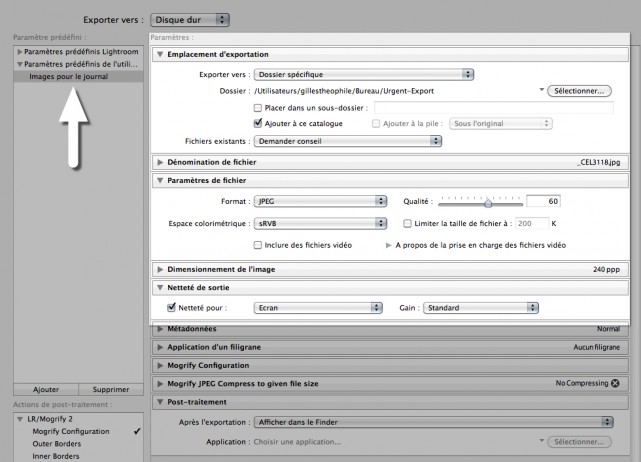Expand 'Mogrify JPEG Compress to given file size'
The width and height of the screenshot is (641, 462).
160,384
